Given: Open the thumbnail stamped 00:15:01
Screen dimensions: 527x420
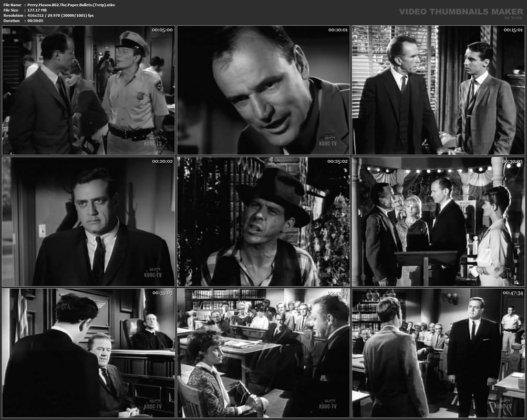Looking at the screenshot, I should tap(438, 90).
